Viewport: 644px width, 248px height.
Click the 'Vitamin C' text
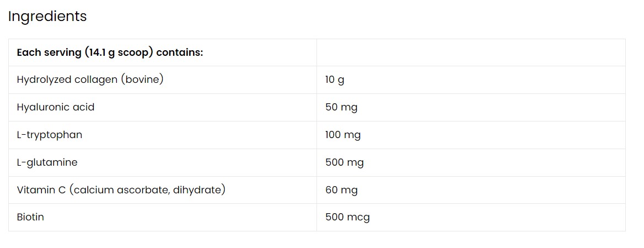pyautogui.click(x=41, y=190)
